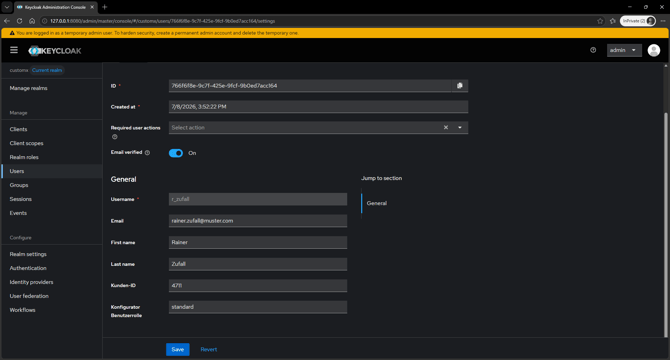Open the browser home page

point(32,21)
